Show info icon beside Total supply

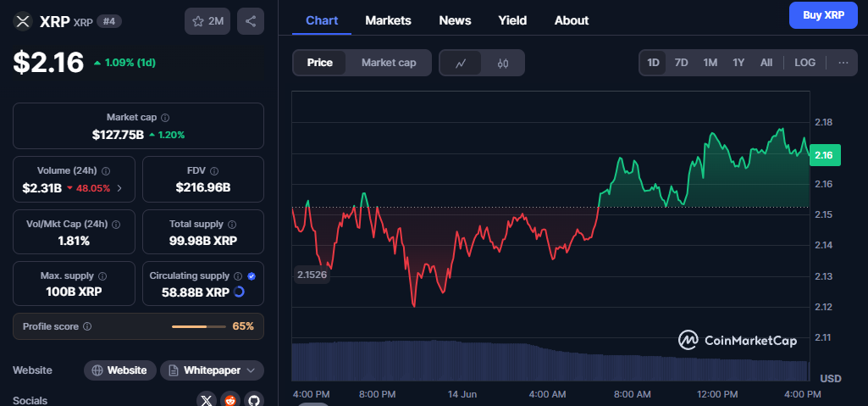pos(232,225)
